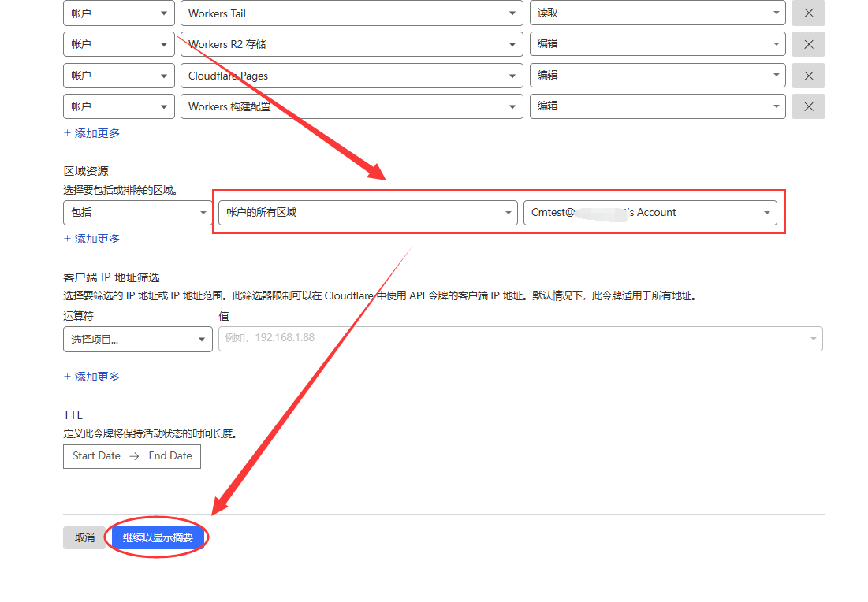
Task: Open the TTL Start Date picker
Action: coord(97,456)
